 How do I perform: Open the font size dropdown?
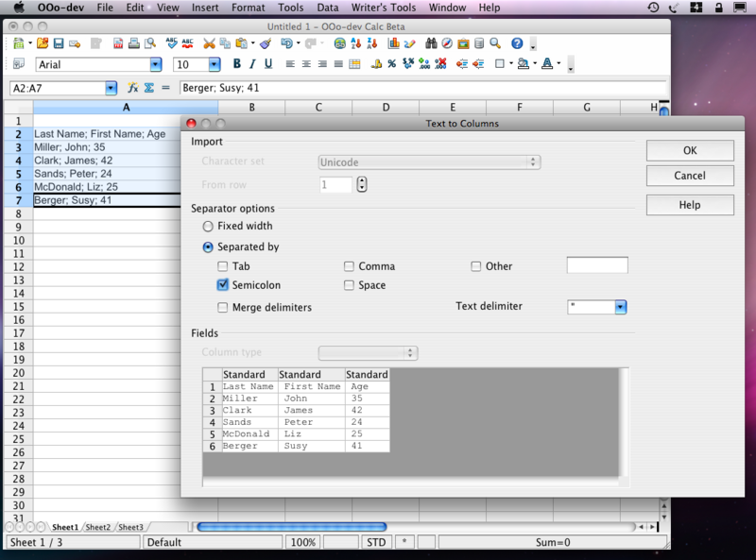click(214, 64)
